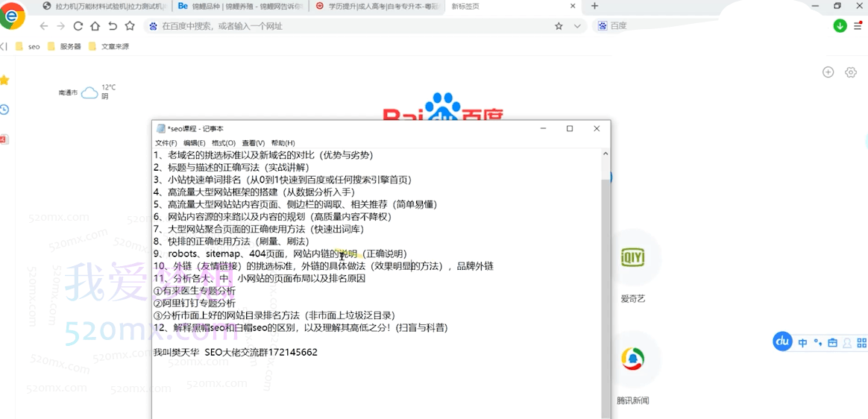Collapse the bookmarks sidebar toggle
This screenshot has height=419, width=868.
click(x=3, y=46)
